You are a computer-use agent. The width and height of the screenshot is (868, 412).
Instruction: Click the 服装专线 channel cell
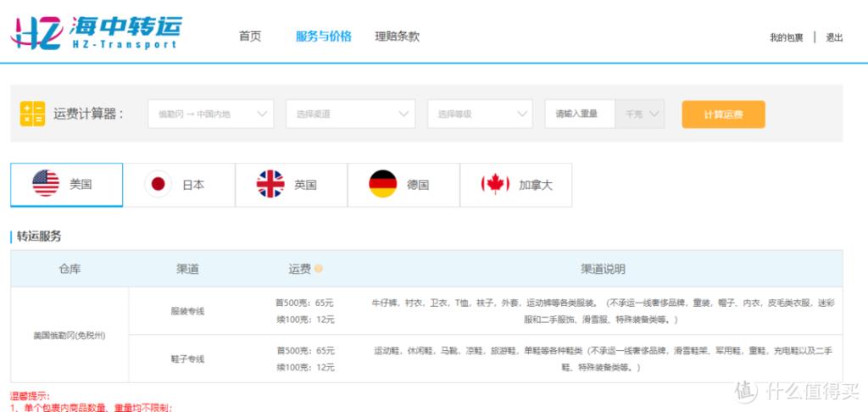[x=187, y=311]
